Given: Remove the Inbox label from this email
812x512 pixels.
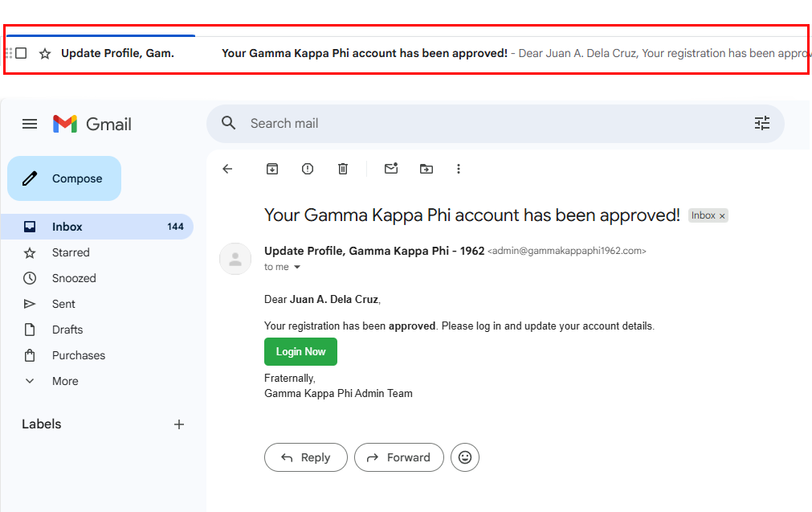Looking at the screenshot, I should click(721, 215).
